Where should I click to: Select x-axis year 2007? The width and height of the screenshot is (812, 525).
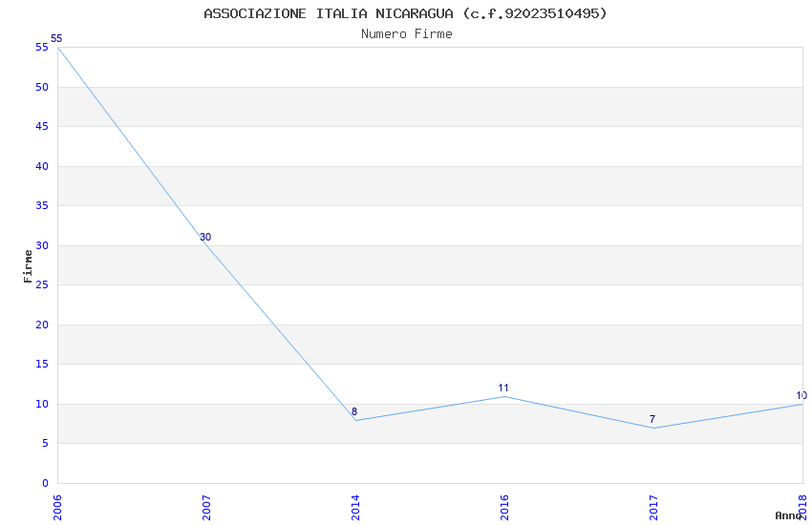[x=206, y=508]
